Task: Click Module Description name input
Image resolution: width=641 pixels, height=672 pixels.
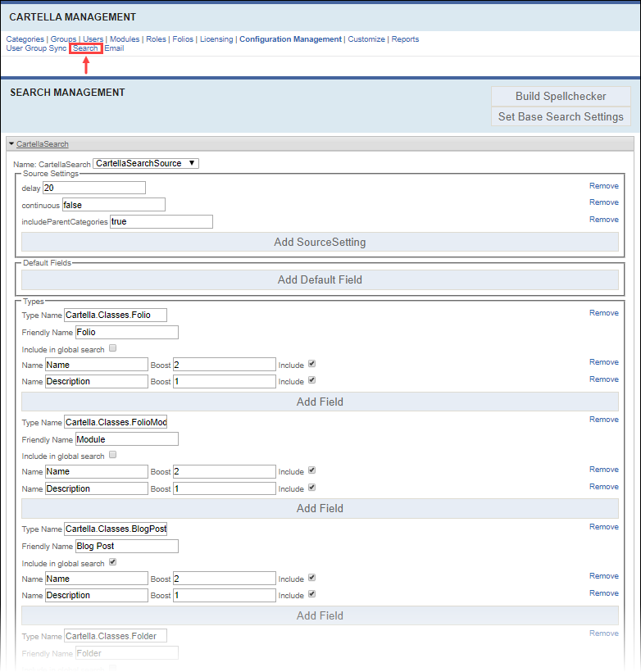Action: click(x=97, y=488)
